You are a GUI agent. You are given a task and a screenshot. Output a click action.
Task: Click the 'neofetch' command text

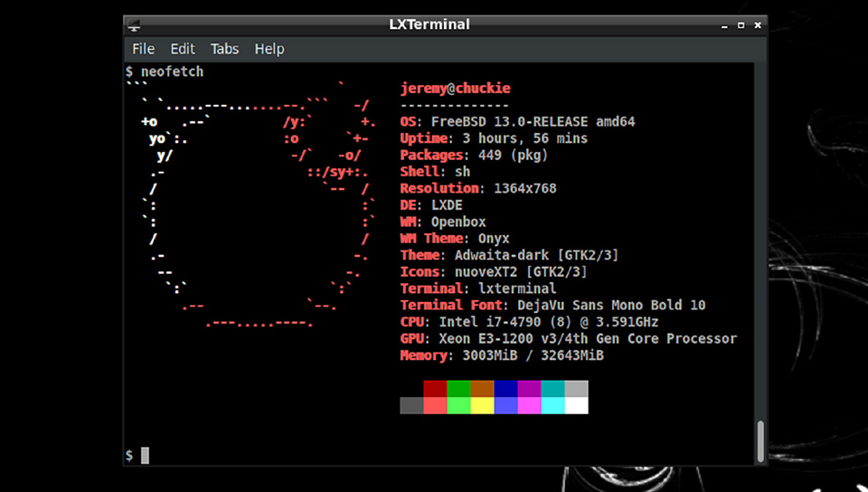(x=172, y=71)
